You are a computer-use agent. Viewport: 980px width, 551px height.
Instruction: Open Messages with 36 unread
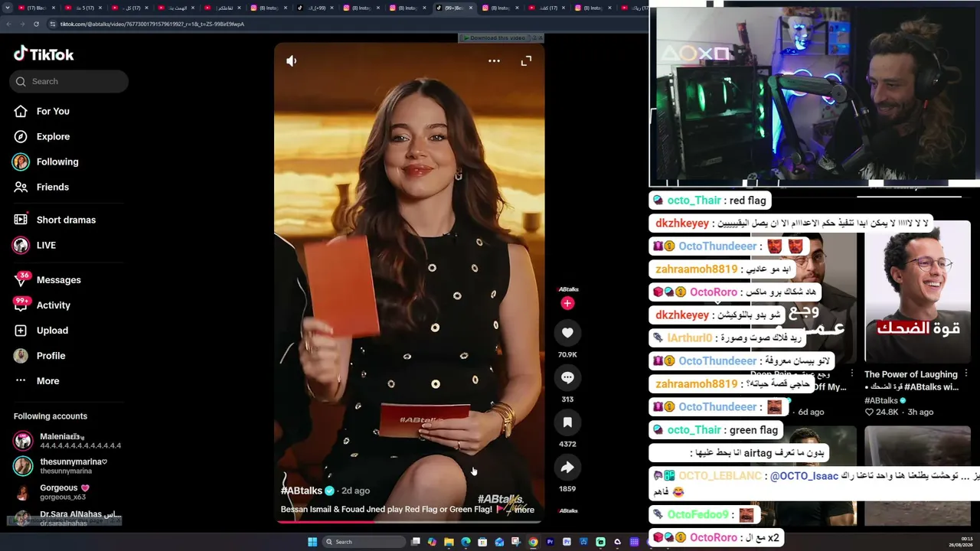tap(47, 279)
